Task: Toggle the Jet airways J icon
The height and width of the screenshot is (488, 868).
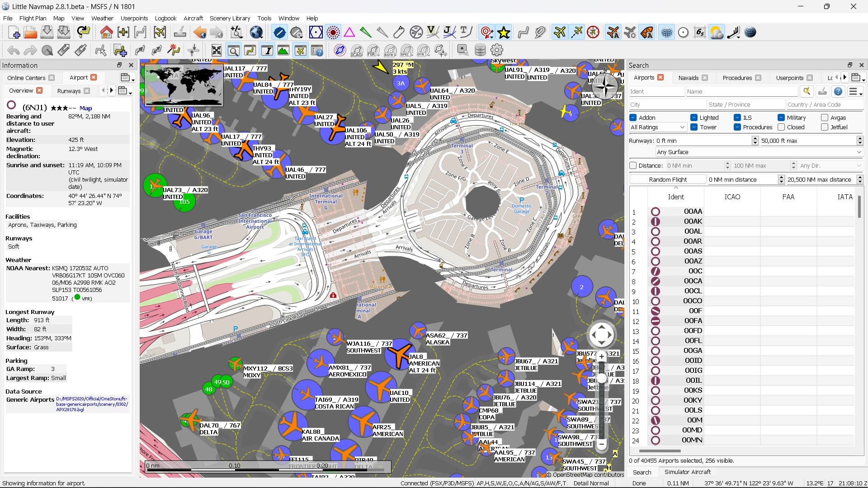Action: click(449, 33)
